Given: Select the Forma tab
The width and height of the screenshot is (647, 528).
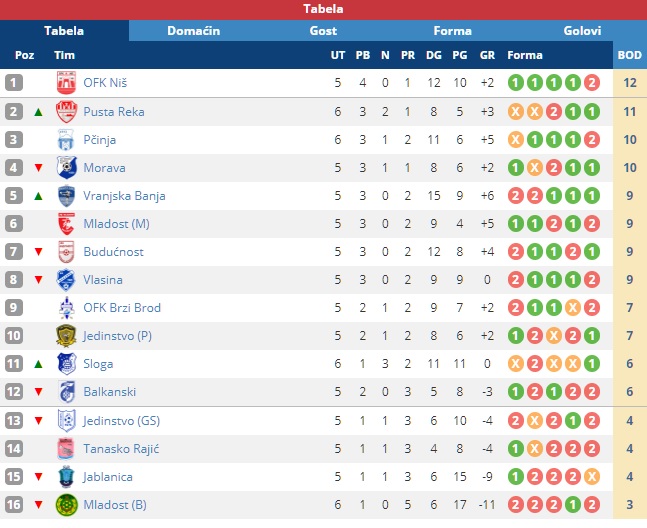Looking at the screenshot, I should [453, 31].
